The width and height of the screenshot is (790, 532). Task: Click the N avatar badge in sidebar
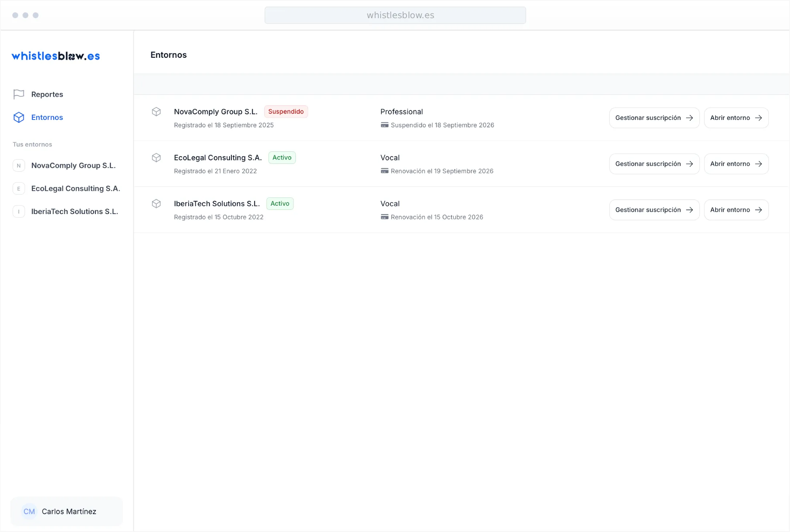[19, 166]
